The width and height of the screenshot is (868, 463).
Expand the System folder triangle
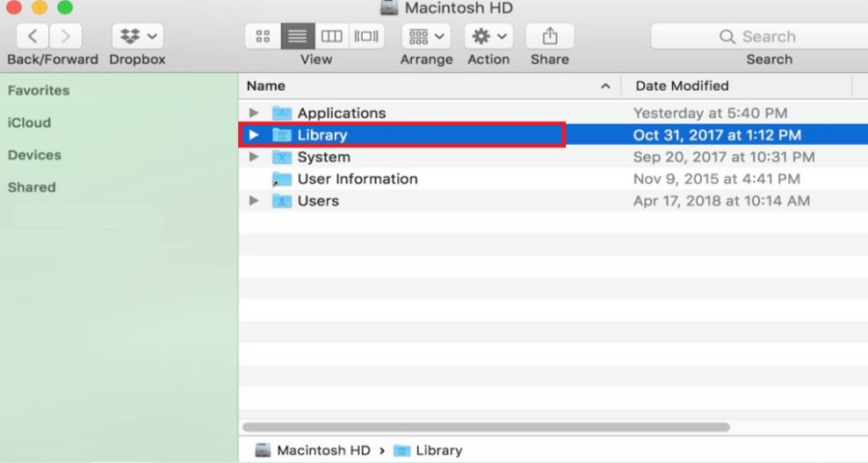[x=254, y=156]
